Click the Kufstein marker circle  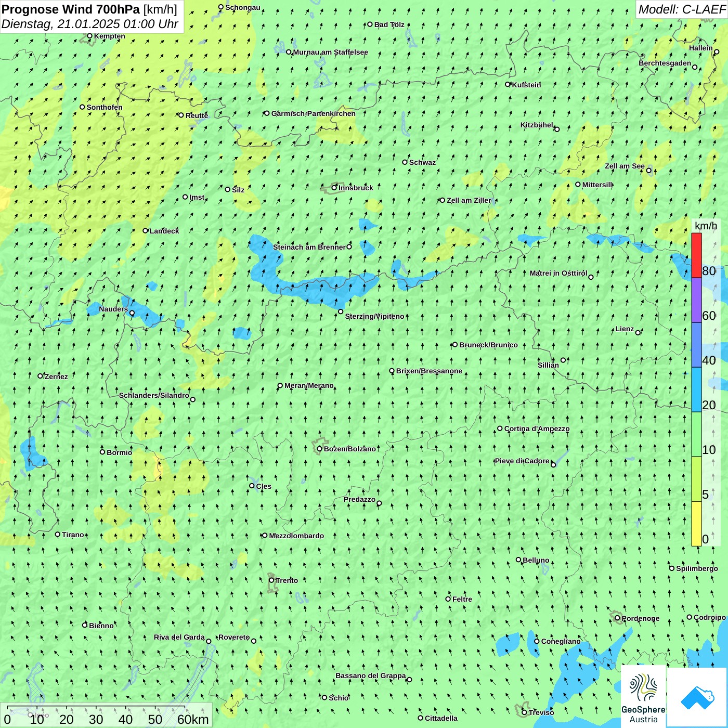coord(508,84)
